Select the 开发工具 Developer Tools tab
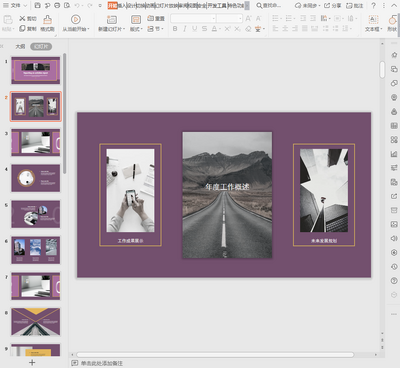This screenshot has width=400, height=368. tap(217, 5)
